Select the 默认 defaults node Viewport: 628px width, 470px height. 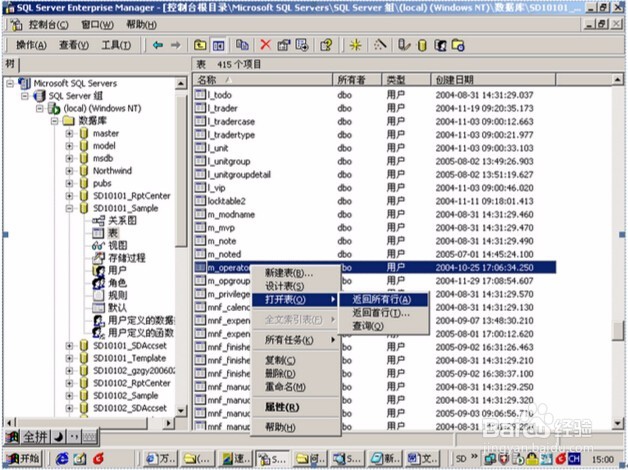117,307
